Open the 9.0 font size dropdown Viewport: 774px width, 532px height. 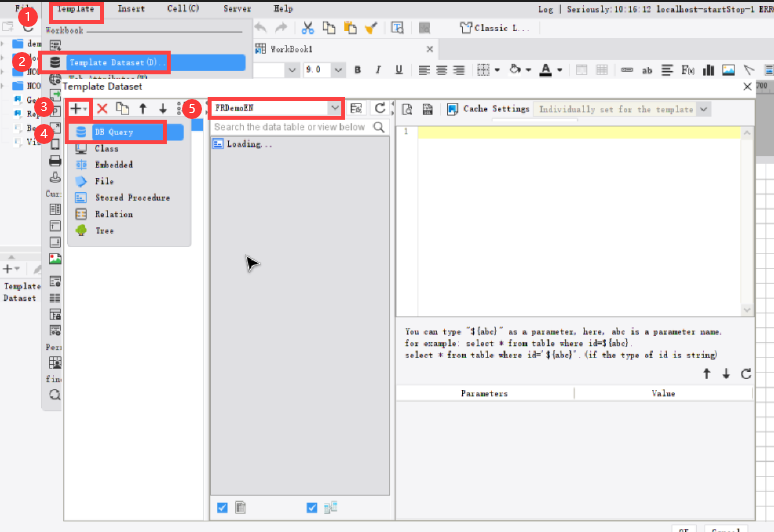338,70
